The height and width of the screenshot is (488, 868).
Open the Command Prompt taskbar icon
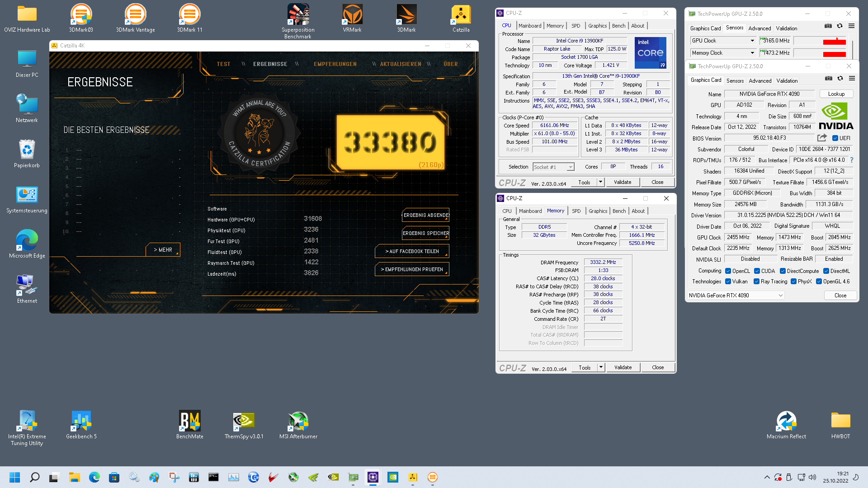pos(213,477)
